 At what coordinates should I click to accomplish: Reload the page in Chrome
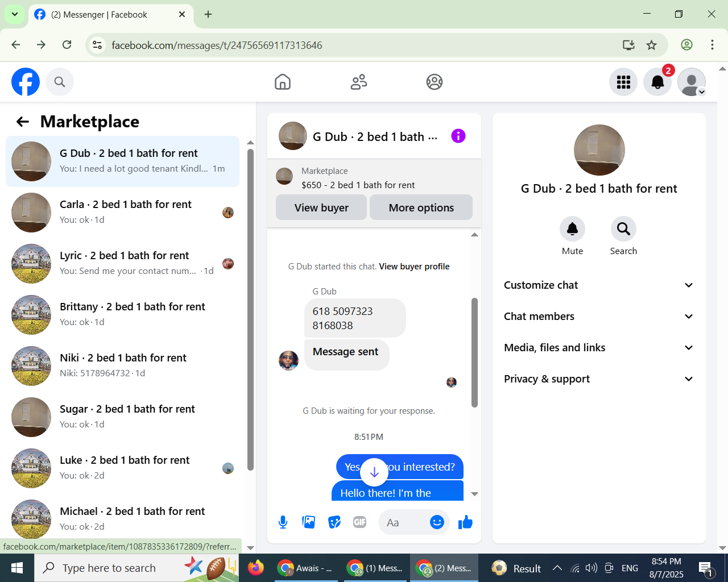click(x=67, y=45)
